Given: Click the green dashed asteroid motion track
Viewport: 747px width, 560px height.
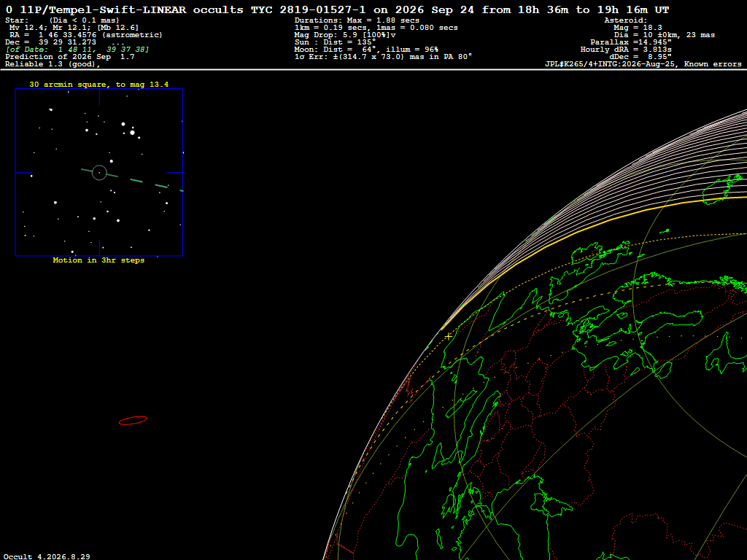Looking at the screenshot, I should click(x=132, y=180).
